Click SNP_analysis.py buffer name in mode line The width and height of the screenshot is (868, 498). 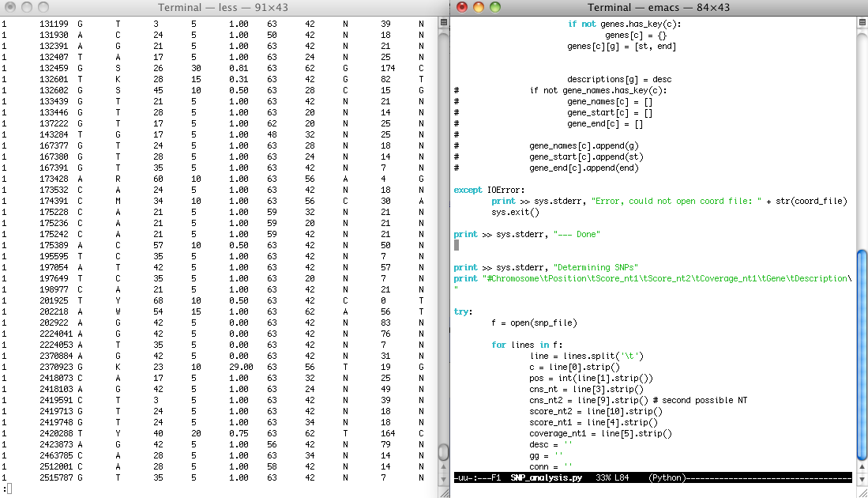coord(546,478)
